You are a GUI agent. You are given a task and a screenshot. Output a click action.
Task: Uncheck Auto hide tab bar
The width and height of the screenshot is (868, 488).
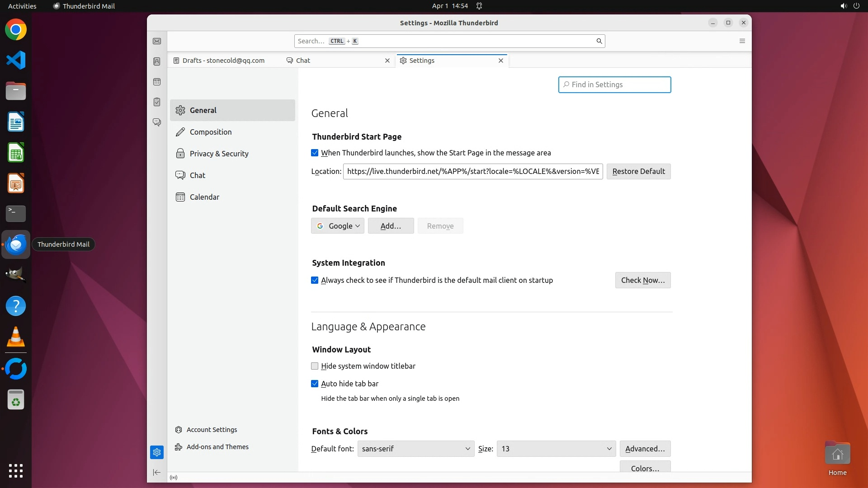pyautogui.click(x=315, y=384)
